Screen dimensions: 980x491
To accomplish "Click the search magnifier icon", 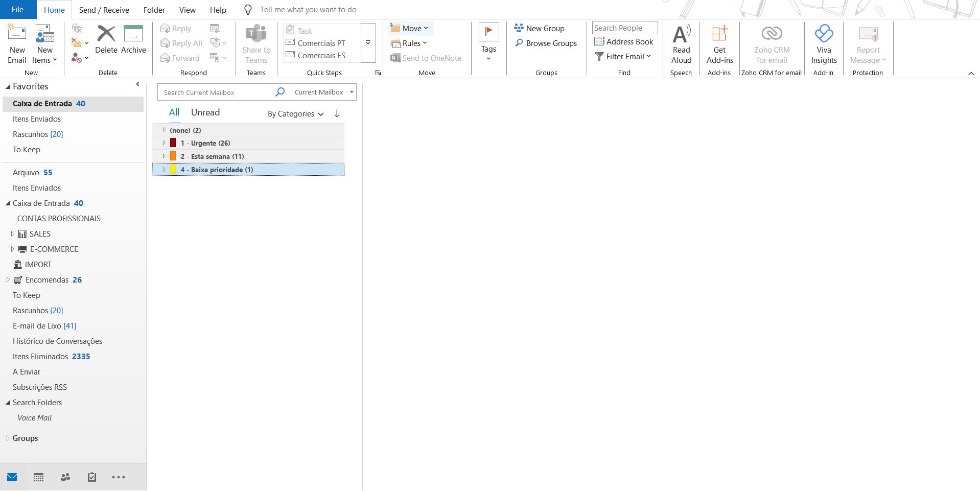I will click(x=280, y=92).
